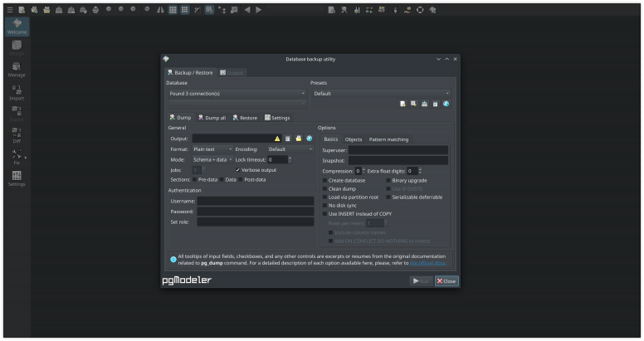Click the right arrow toolbar icon
The height and width of the screenshot is (341, 644).
point(259,10)
